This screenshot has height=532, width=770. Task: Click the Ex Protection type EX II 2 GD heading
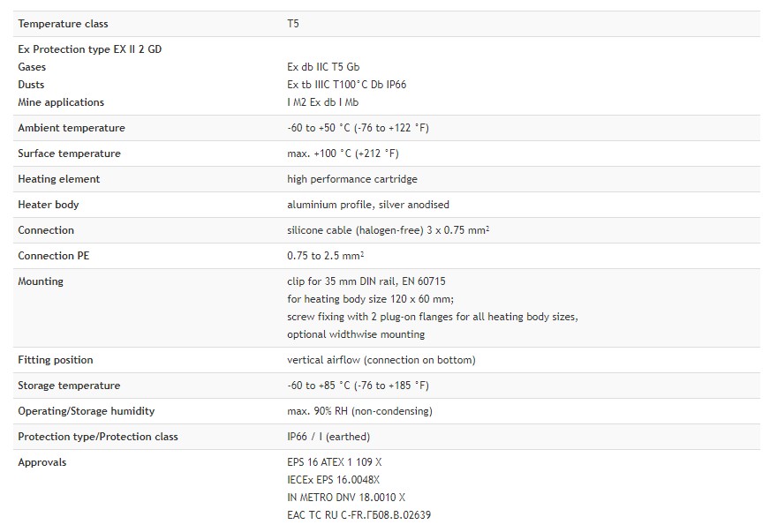(90, 49)
